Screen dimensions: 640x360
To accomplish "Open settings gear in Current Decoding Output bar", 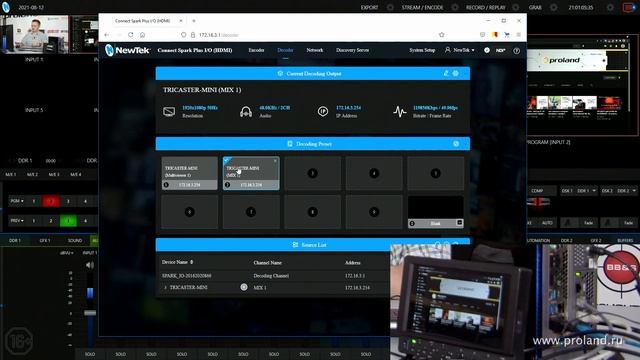I will [x=456, y=73].
